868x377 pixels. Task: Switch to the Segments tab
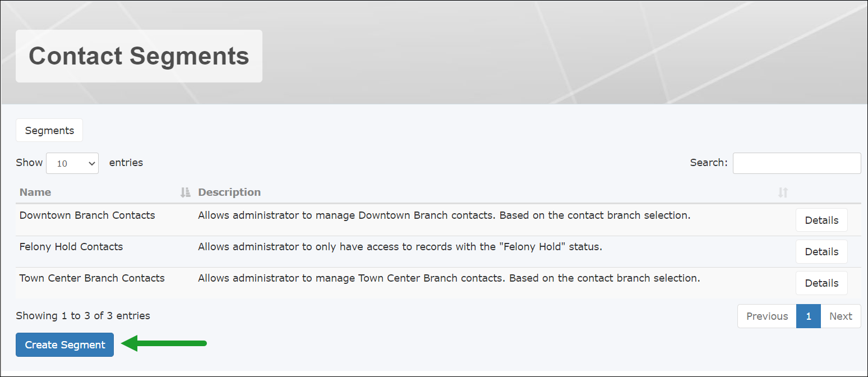point(49,130)
